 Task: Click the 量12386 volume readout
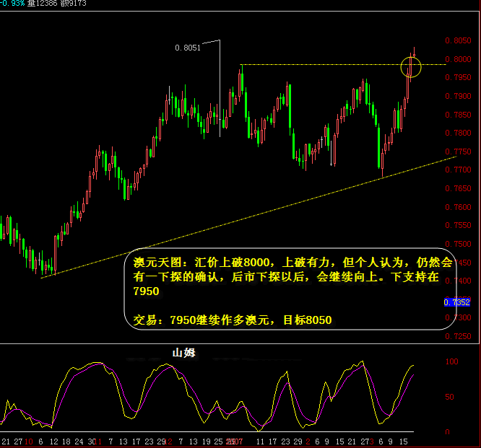click(42, 4)
